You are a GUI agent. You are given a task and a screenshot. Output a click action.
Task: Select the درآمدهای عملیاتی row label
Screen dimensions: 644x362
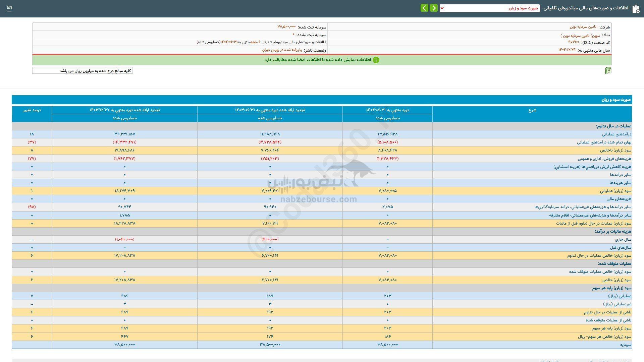(x=616, y=134)
